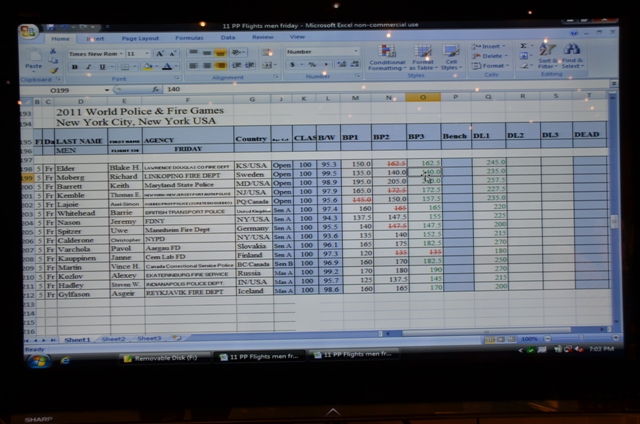Click the Clear eraser icon in Editing

pyautogui.click(x=524, y=65)
